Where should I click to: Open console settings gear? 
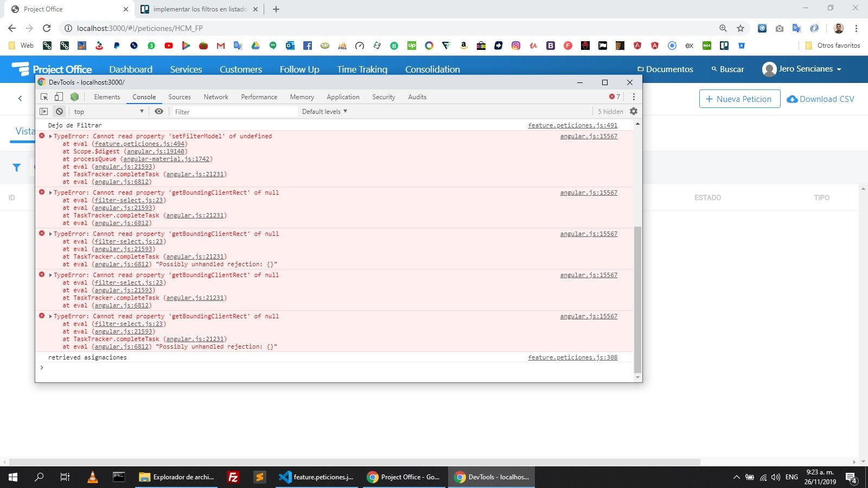[634, 112]
